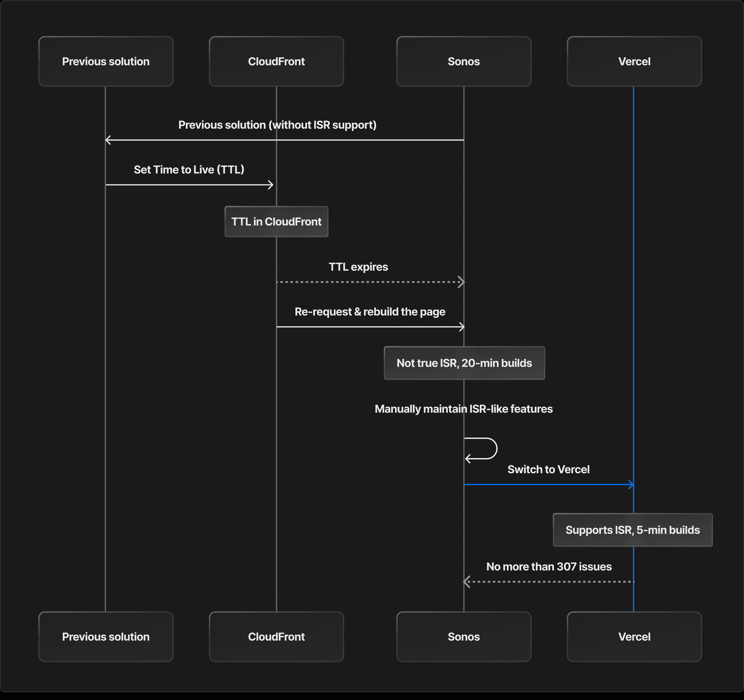Click the top 'Vercel' participant box
Image resolution: width=744 pixels, height=700 pixels.
pos(634,61)
